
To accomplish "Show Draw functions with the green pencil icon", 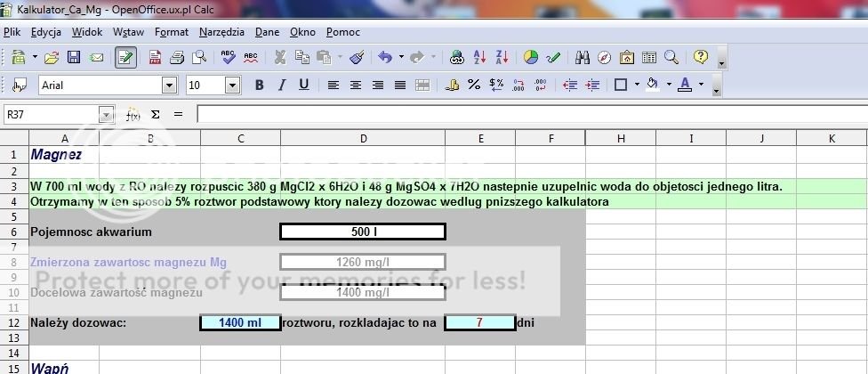I will (553, 57).
